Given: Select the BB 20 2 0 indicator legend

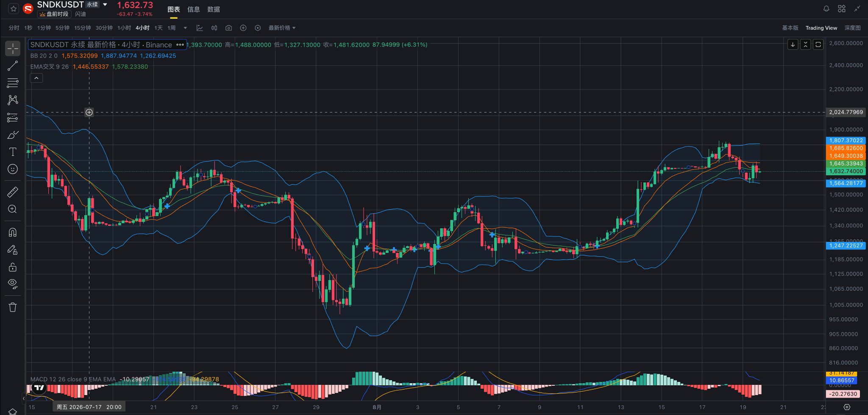Looking at the screenshot, I should 44,56.
